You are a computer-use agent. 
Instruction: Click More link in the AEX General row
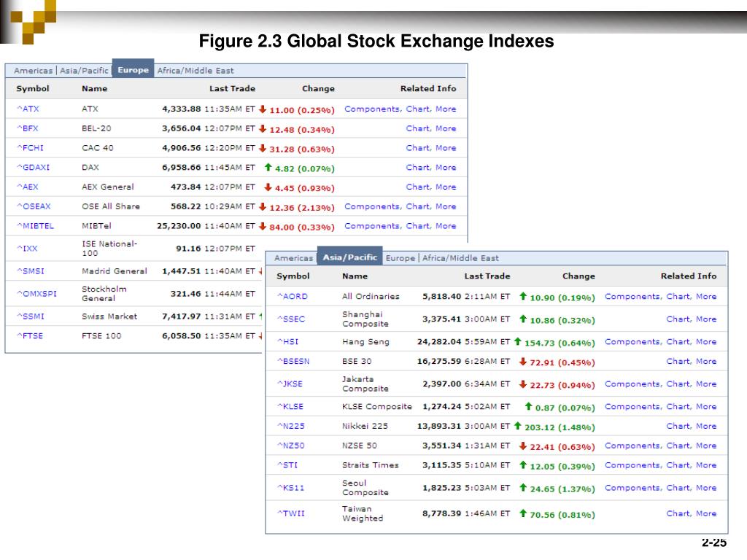tap(446, 187)
